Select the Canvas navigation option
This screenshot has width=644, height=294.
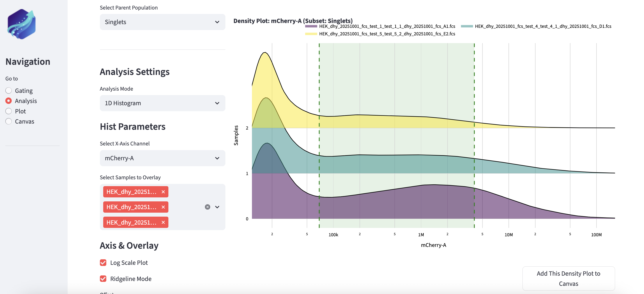(x=9, y=122)
